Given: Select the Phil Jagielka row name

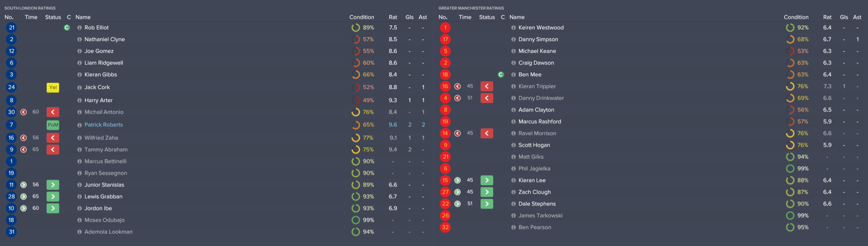Looking at the screenshot, I should coord(534,168).
